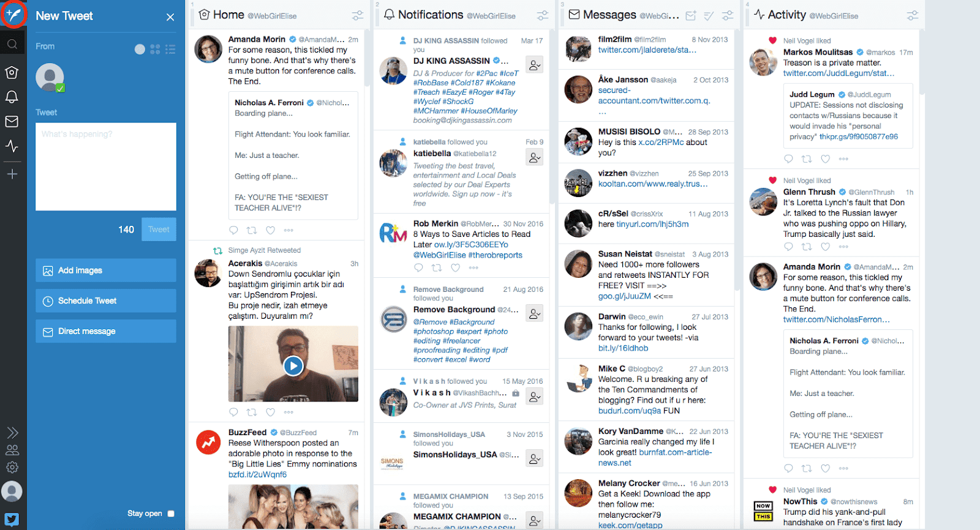Reply to Glenn Thrush tweet in Activity
The width and height of the screenshot is (980, 530).
(788, 247)
